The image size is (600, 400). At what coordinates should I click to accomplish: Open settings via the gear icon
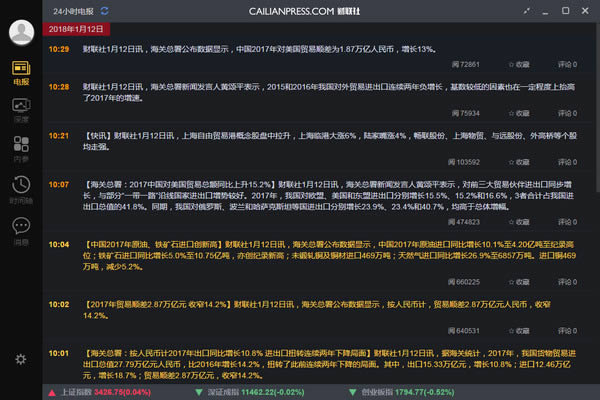(x=21, y=359)
